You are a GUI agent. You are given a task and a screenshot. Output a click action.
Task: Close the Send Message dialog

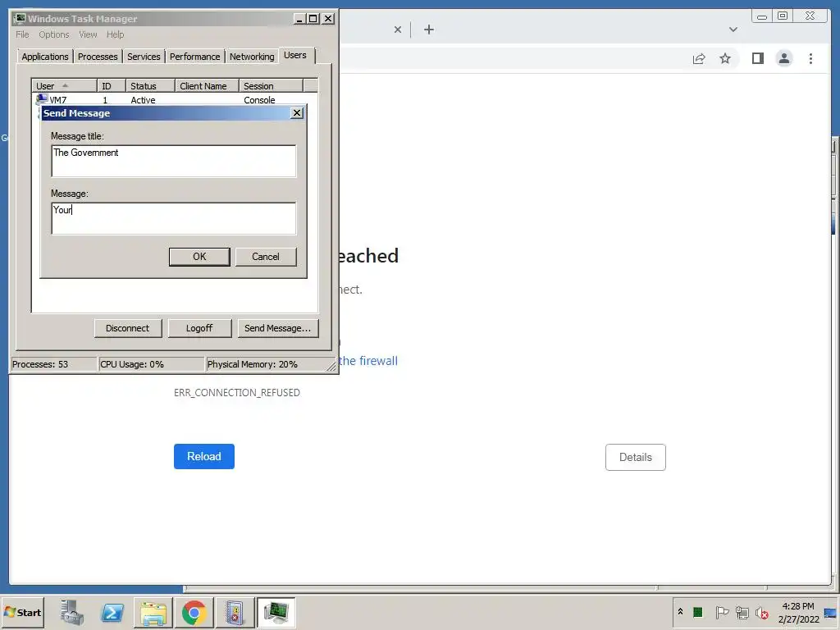pyautogui.click(x=297, y=113)
